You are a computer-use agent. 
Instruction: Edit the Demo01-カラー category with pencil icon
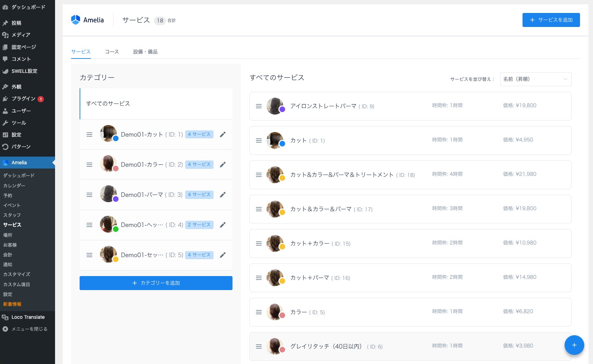[x=223, y=165]
